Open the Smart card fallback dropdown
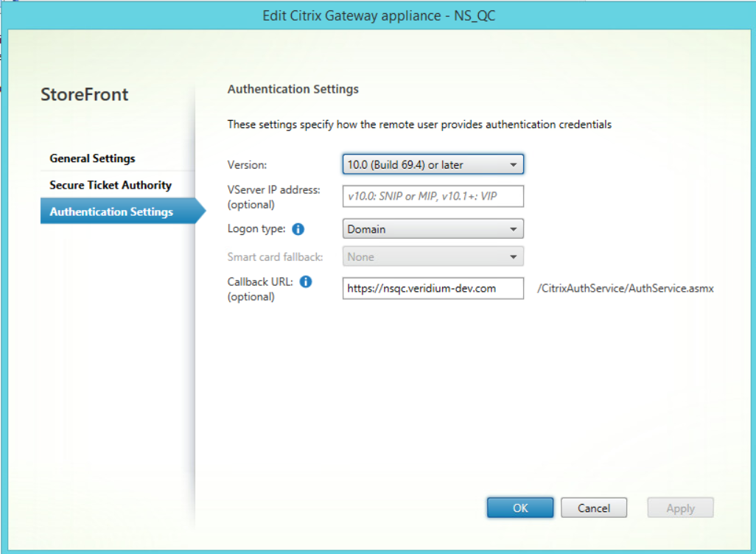The image size is (756, 554). [x=433, y=257]
